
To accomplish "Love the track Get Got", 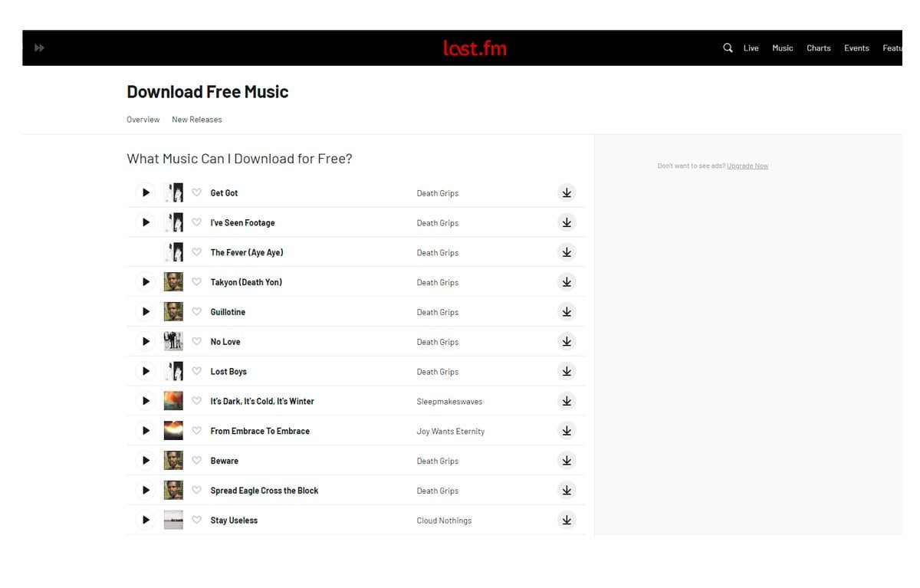I will pos(196,193).
